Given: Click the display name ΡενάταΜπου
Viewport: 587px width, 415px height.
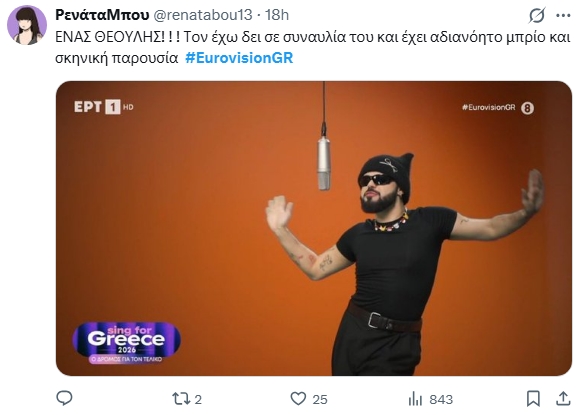Looking at the screenshot, I should [x=102, y=15].
